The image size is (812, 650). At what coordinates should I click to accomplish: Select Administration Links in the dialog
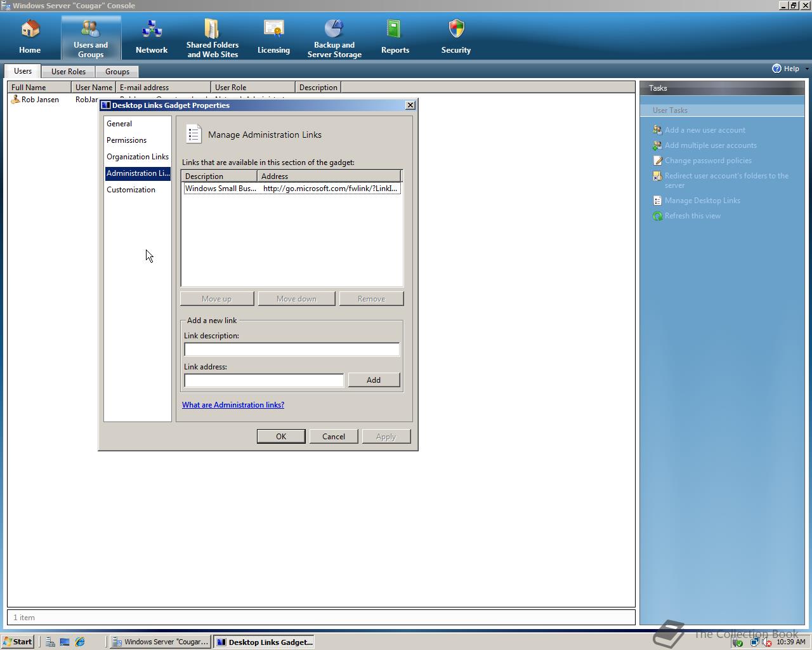coord(138,173)
